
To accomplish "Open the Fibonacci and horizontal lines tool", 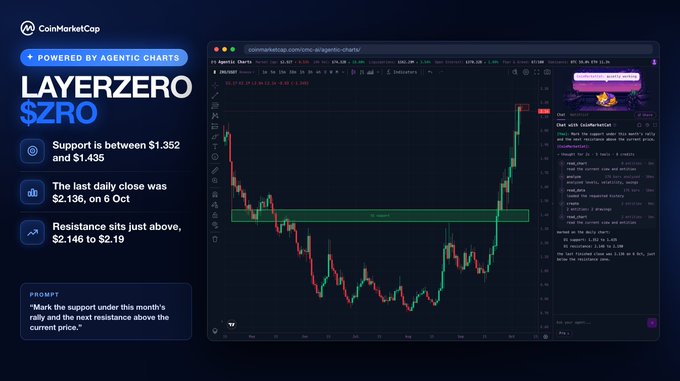I will point(215,105).
